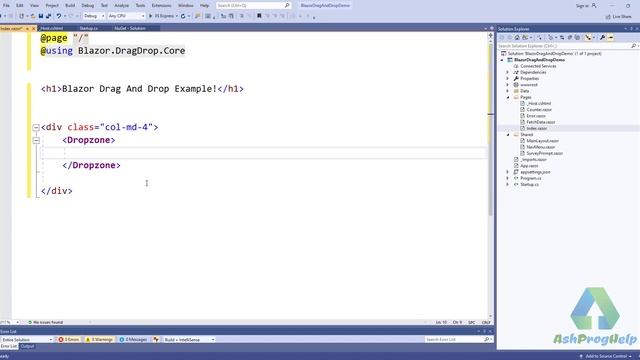
Task: Click the Save All icon
Action: [x=49, y=16]
